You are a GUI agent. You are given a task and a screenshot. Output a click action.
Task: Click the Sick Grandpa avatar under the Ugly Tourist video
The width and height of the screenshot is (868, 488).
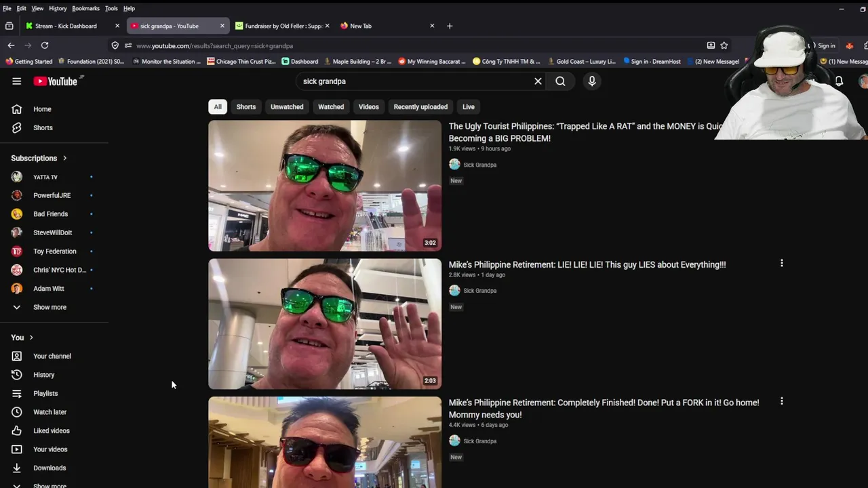pos(454,165)
